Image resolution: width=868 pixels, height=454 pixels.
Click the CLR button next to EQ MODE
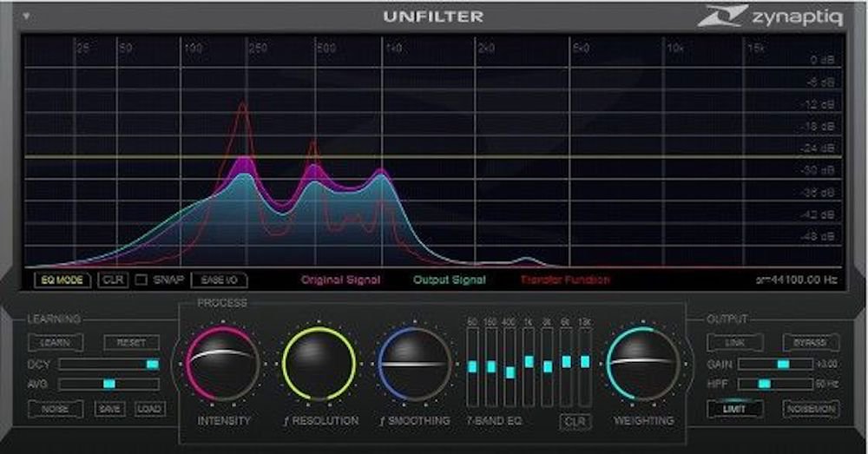(x=113, y=280)
